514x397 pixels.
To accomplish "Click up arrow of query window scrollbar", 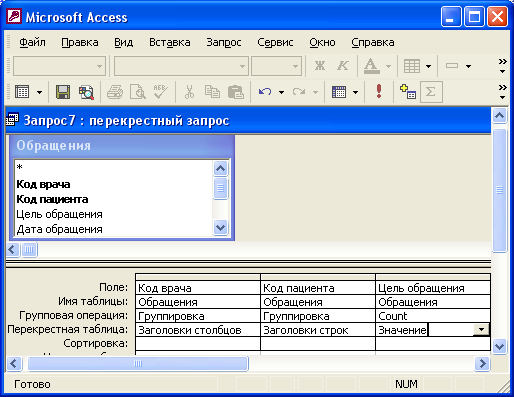I will pos(499,116).
